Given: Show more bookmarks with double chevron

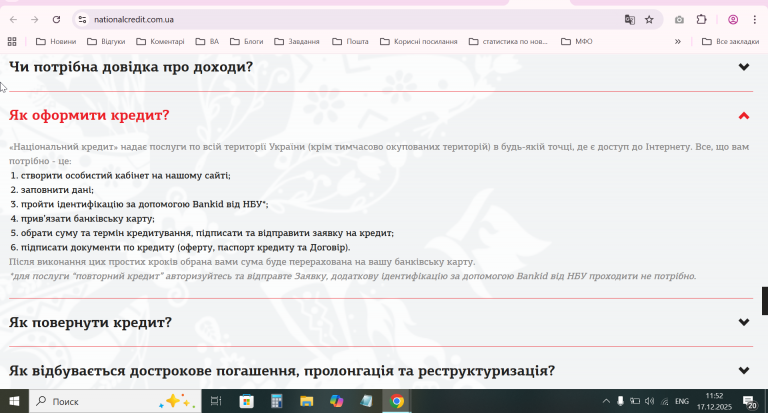Looking at the screenshot, I should tap(678, 42).
